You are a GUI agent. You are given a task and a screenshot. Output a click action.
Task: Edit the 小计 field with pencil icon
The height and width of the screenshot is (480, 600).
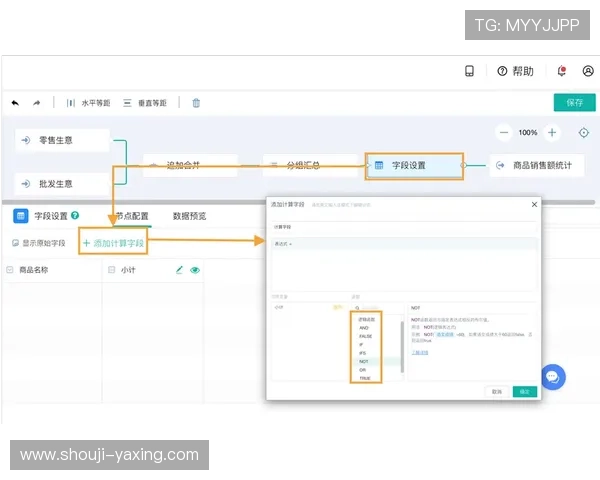click(x=179, y=270)
